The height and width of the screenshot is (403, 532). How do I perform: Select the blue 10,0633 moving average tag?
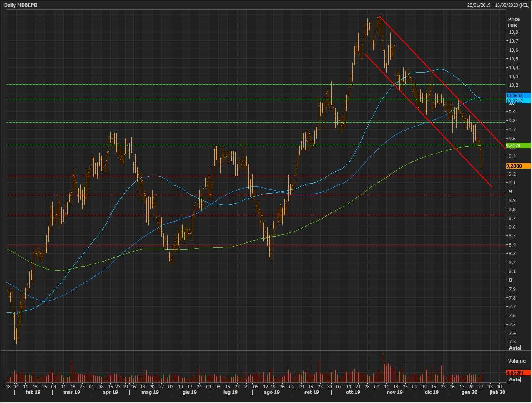518,96
